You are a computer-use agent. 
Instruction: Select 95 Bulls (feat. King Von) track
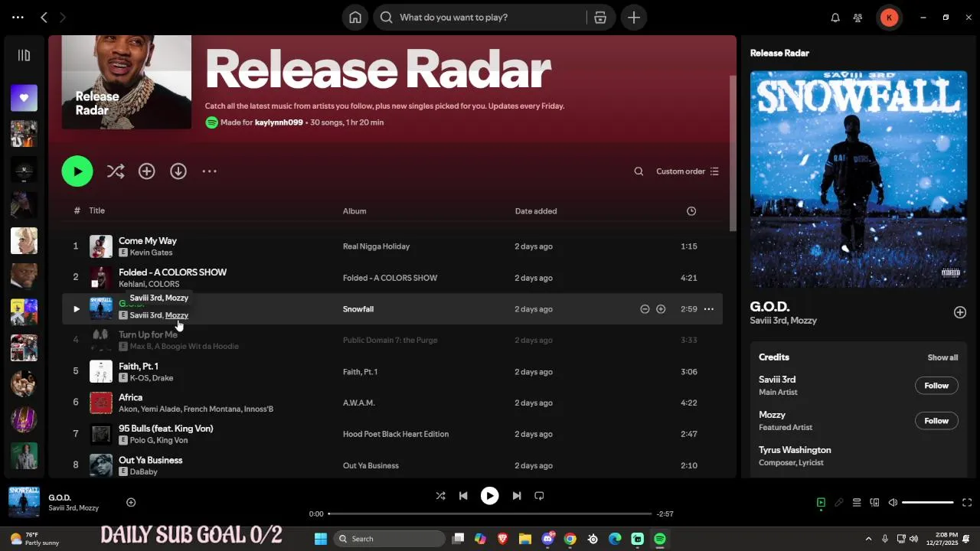(166, 429)
